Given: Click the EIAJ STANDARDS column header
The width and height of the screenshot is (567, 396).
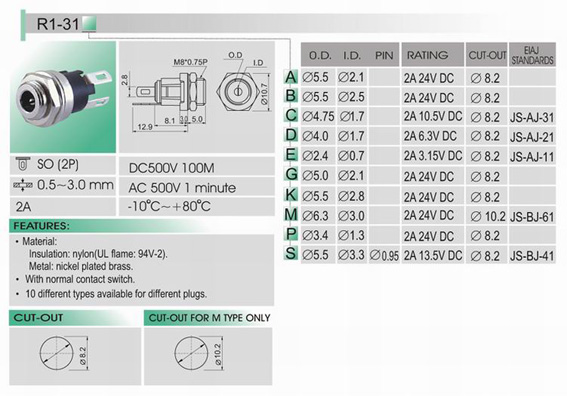Looking at the screenshot, I should (x=532, y=55).
